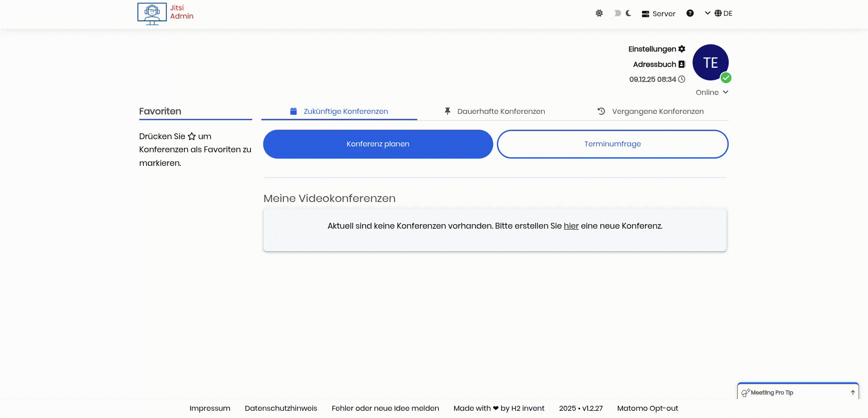The width and height of the screenshot is (868, 418).
Task: Click the calendar icon on Zukünftige Konferenzen
Action: (x=293, y=111)
